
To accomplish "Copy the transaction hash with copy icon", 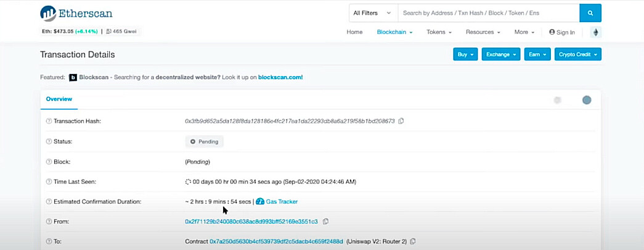I will coord(401,121).
